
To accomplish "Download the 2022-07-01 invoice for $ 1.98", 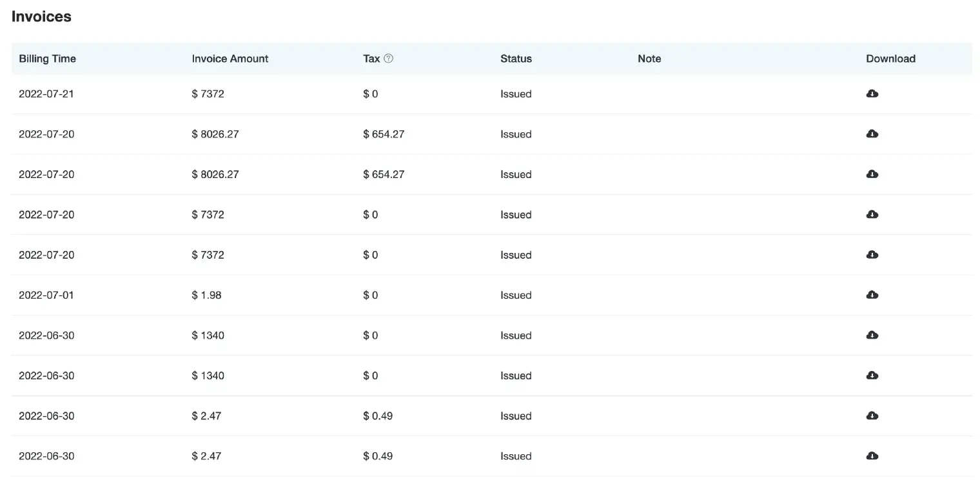I will coord(872,295).
